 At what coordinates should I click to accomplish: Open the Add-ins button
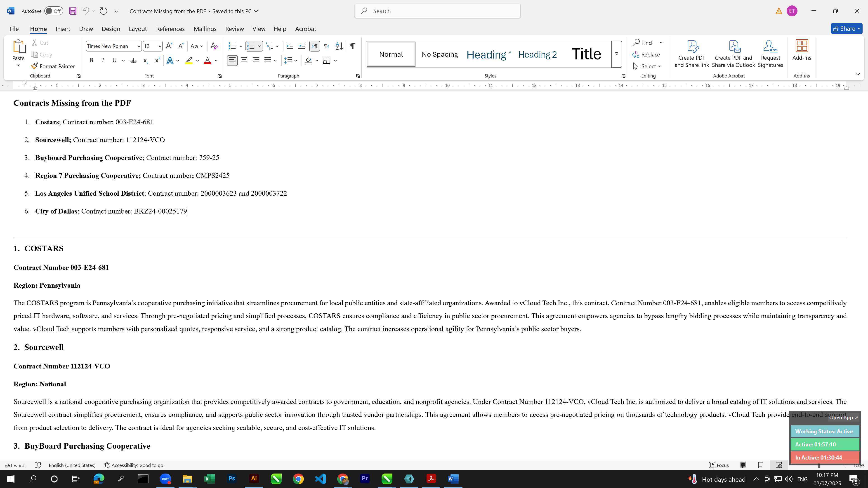802,51
